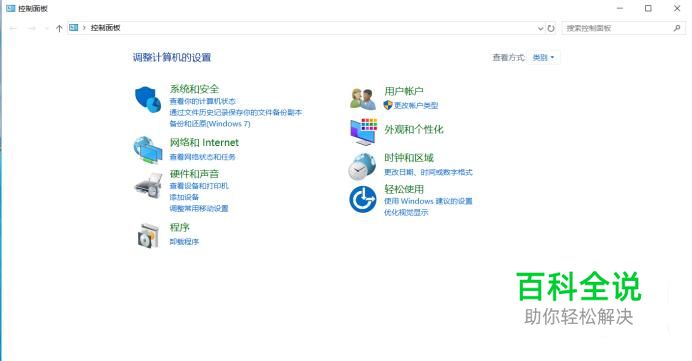This screenshot has height=361, width=692.
Task: Open the 用户帐户 people icon
Action: click(x=363, y=99)
